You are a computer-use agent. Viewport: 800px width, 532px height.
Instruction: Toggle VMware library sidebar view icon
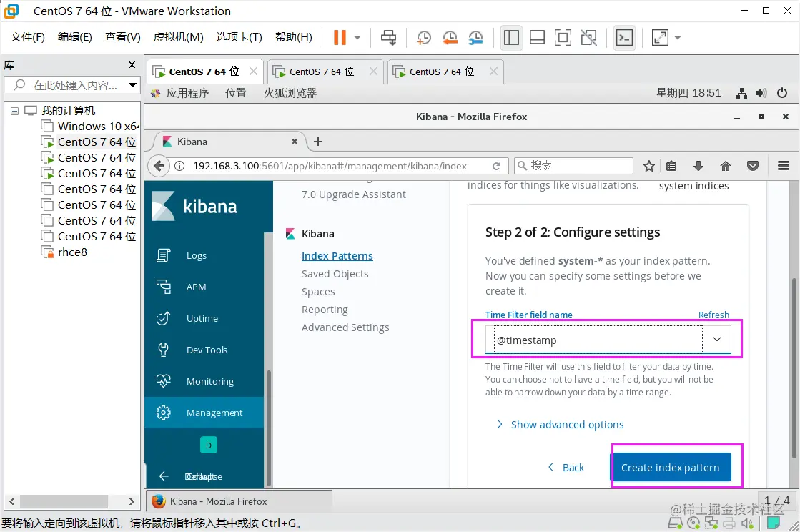coord(511,37)
